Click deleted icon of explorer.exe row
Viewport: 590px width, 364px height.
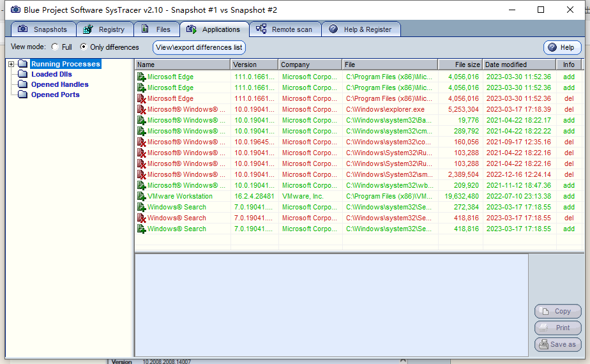pyautogui.click(x=142, y=110)
